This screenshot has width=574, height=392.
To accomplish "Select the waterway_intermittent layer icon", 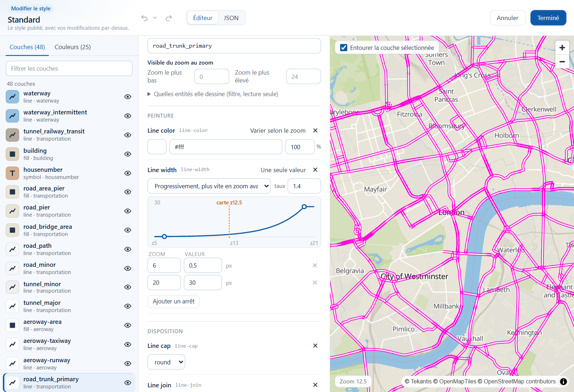I will 13,116.
